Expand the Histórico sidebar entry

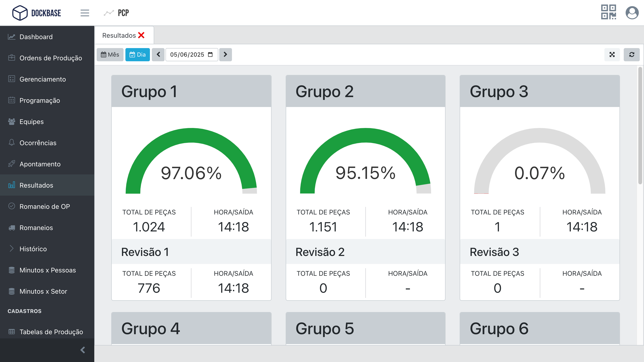click(x=33, y=249)
